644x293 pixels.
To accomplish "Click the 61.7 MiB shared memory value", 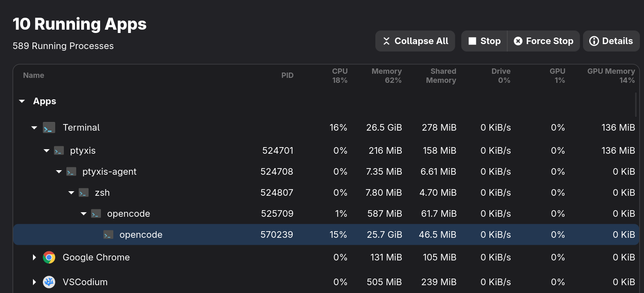I will (x=440, y=214).
